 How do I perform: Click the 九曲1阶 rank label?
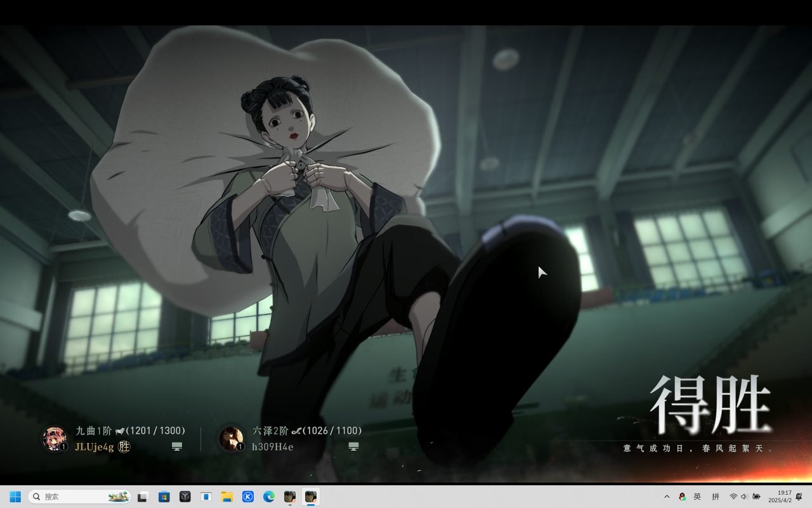click(93, 431)
